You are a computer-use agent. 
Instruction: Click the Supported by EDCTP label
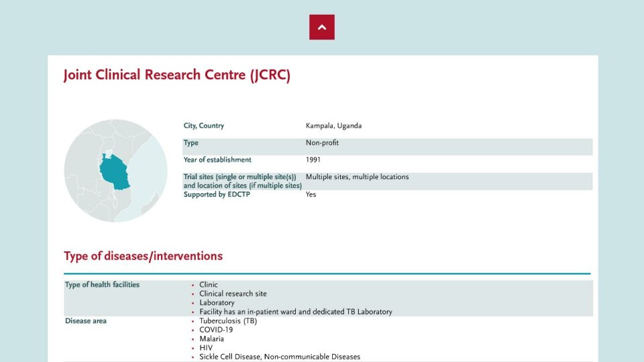[217, 194]
